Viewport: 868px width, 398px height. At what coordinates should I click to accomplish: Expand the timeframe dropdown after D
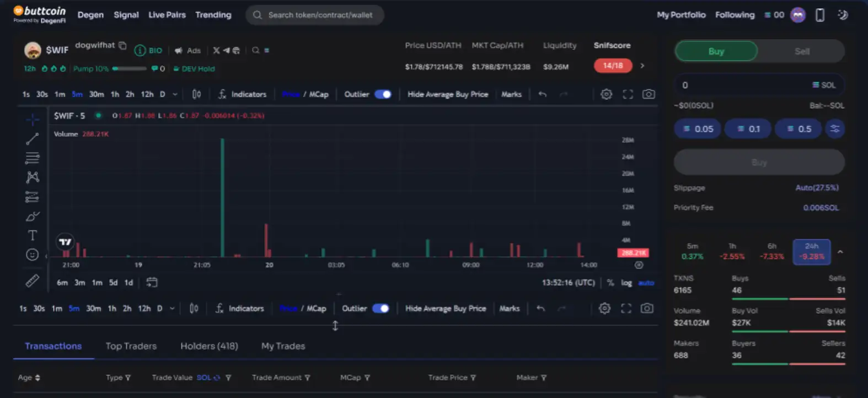coord(175,94)
